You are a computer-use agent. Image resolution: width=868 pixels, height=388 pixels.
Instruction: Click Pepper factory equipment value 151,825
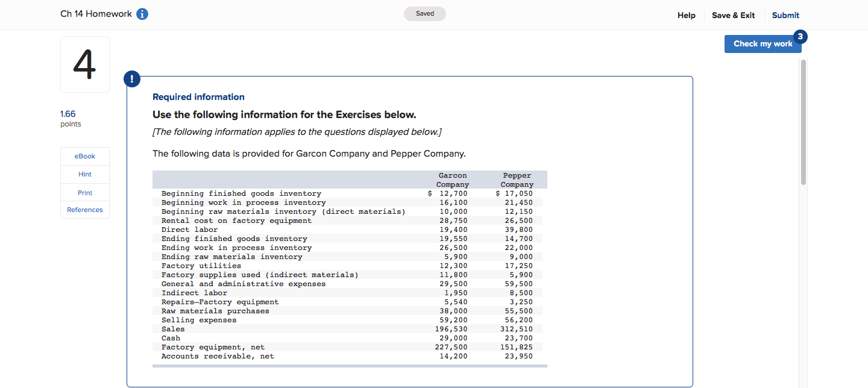click(517, 347)
